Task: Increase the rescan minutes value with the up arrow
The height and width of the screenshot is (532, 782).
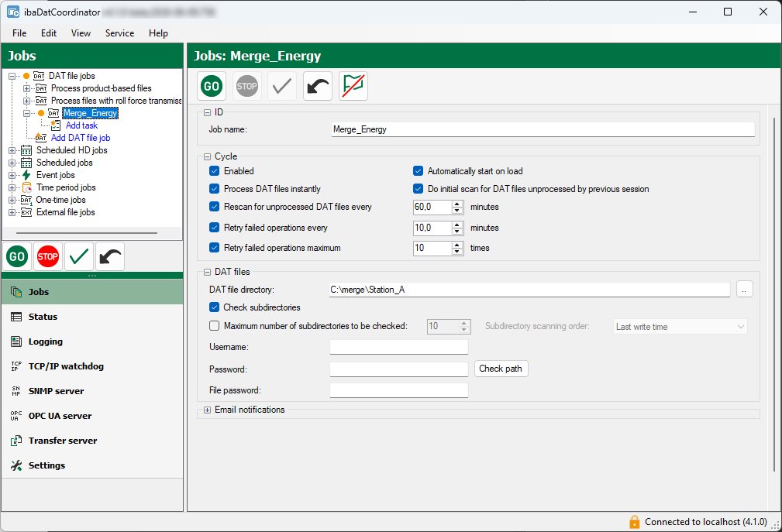Action: coord(456,204)
